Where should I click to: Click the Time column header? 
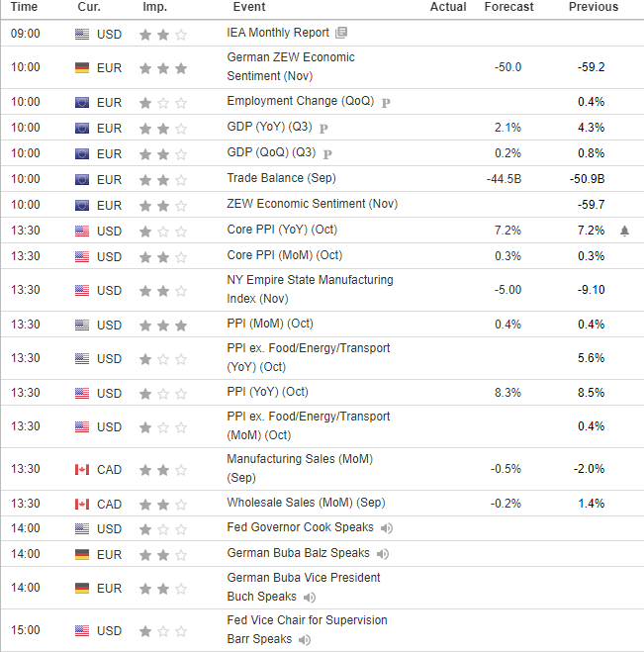[24, 7]
